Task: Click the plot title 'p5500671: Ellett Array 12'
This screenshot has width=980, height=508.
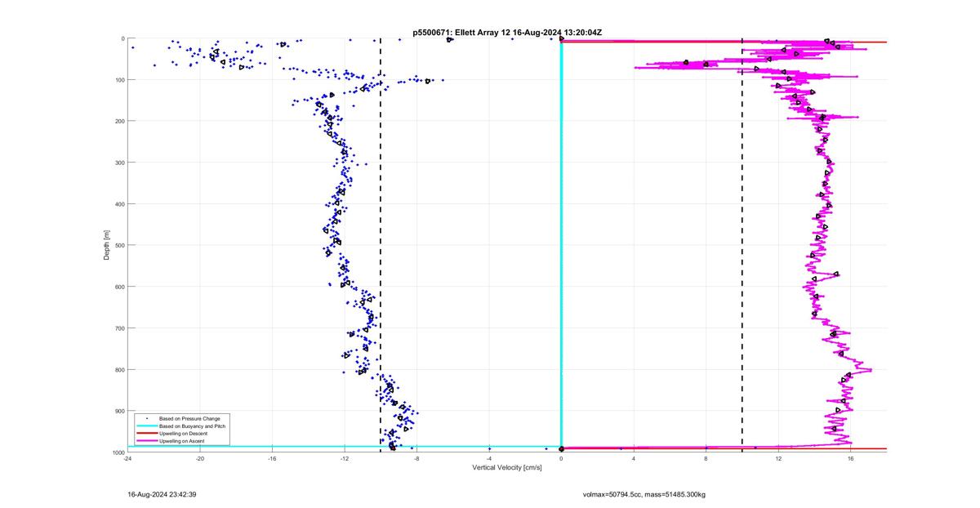Action: [463, 33]
